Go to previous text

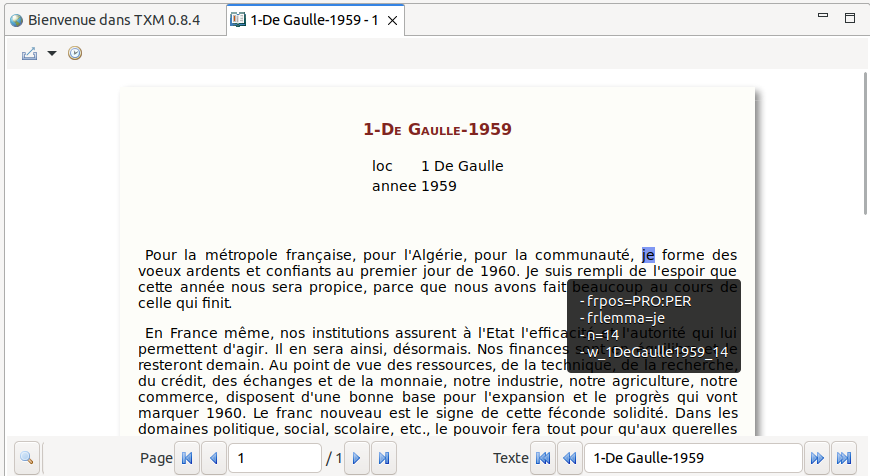pos(570,458)
